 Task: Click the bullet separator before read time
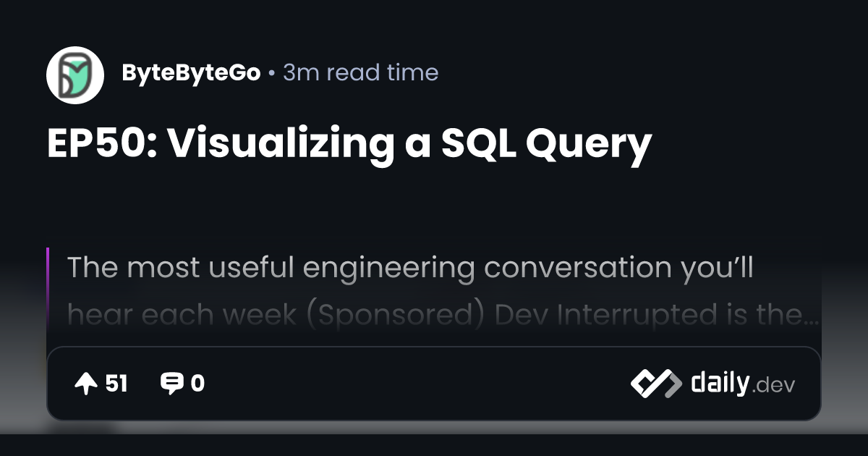271,74
